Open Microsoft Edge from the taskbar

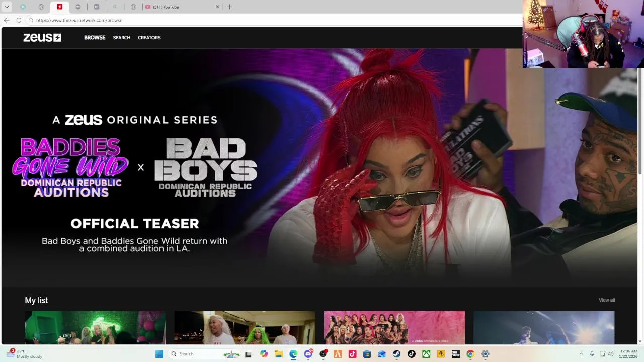click(x=293, y=354)
